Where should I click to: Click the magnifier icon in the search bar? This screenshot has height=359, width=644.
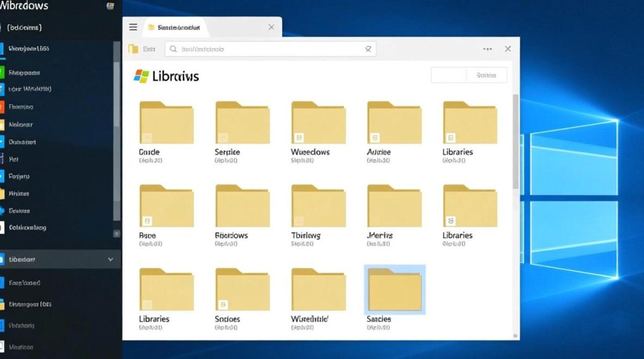click(x=173, y=49)
